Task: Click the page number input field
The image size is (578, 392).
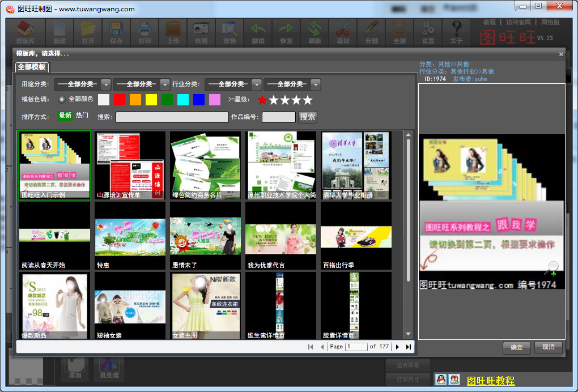Action: [x=356, y=347]
